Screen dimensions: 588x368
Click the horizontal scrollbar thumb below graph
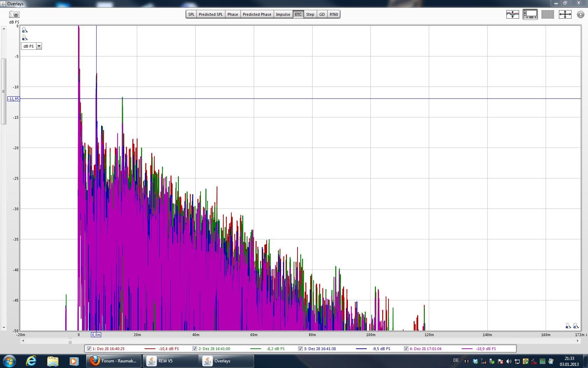70,341
